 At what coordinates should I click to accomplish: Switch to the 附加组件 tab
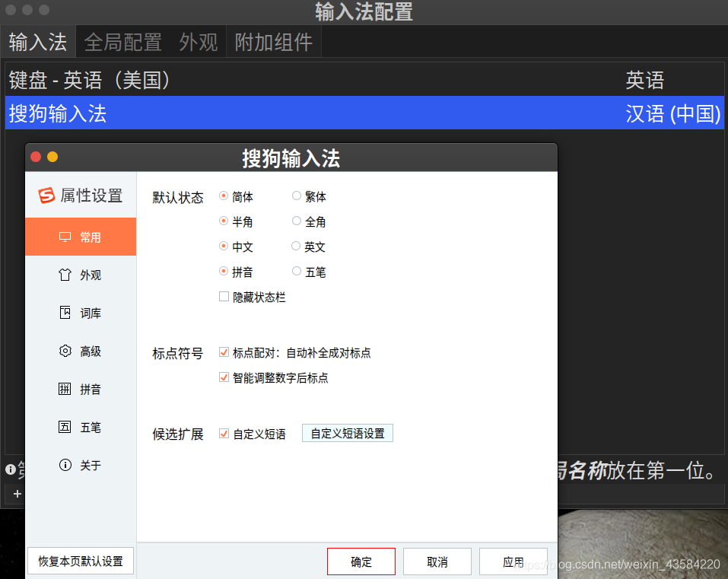pyautogui.click(x=273, y=43)
